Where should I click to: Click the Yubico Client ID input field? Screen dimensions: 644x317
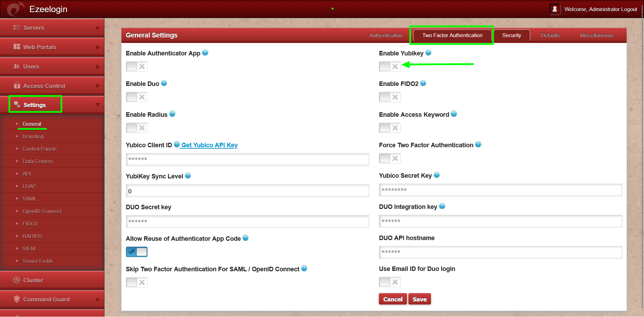[247, 159]
